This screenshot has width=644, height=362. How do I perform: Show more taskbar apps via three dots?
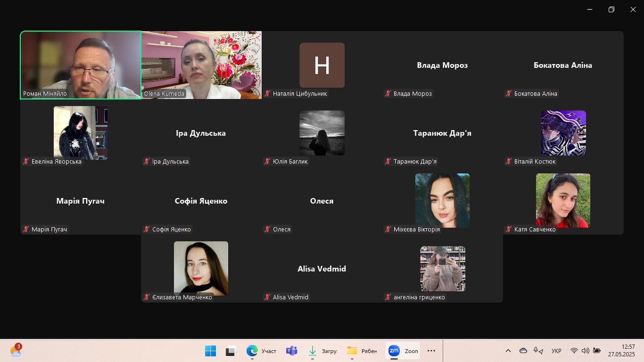pyautogui.click(x=431, y=351)
